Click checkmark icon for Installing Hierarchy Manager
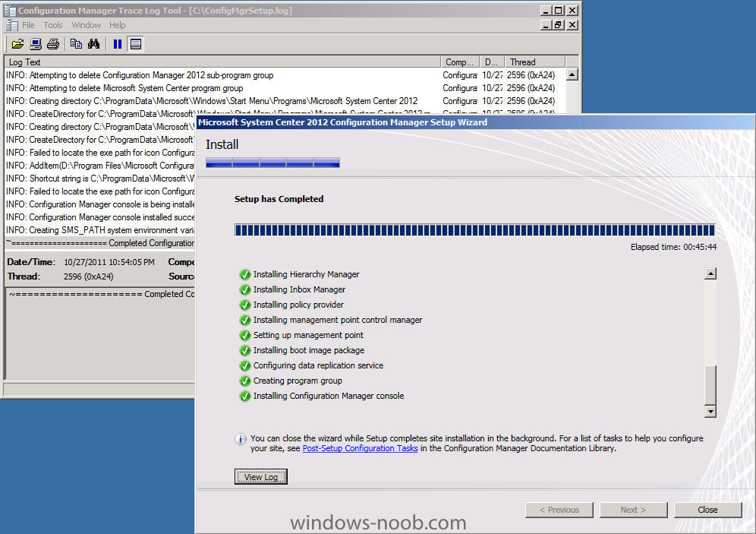The width and height of the screenshot is (756, 534). (x=245, y=274)
